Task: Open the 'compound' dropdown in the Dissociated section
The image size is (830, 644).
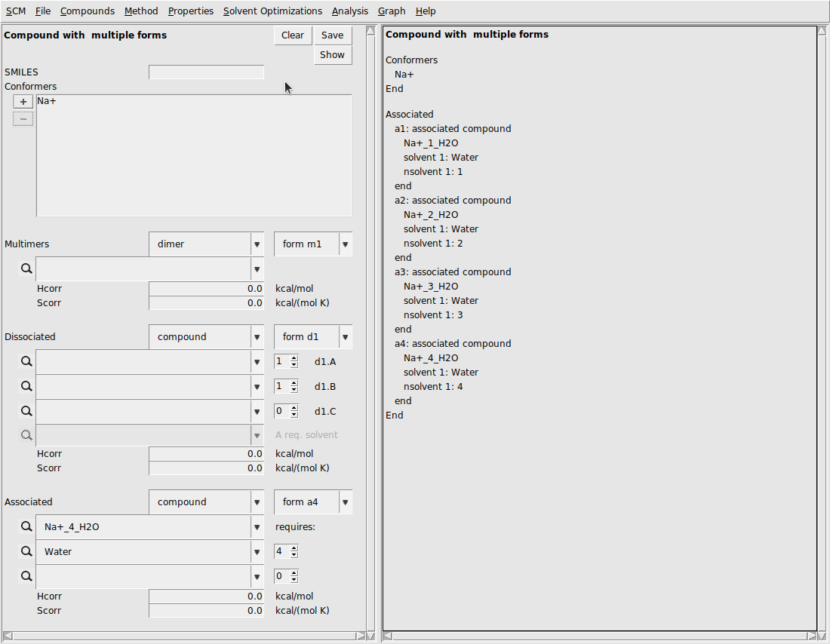Action: pos(257,336)
